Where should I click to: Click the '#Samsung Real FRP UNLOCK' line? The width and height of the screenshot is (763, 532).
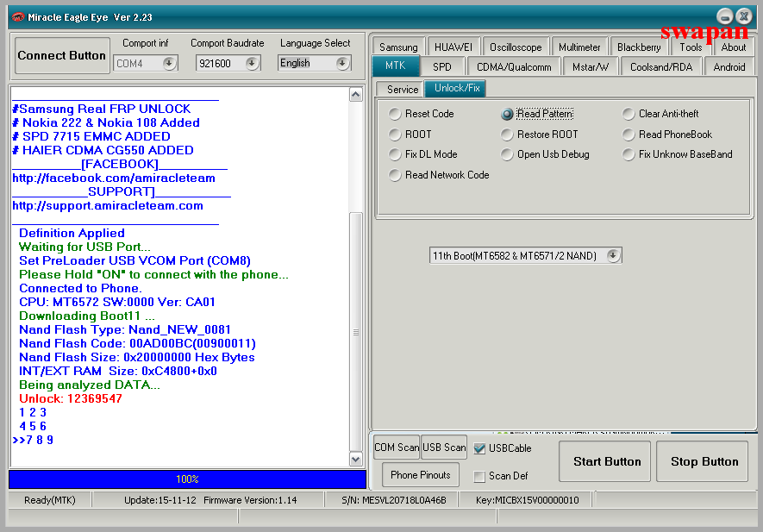click(x=101, y=109)
